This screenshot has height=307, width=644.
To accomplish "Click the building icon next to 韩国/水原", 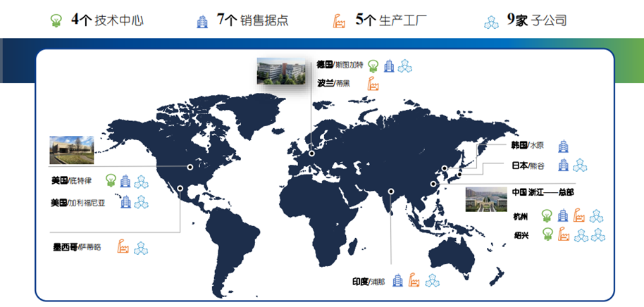I will [x=563, y=146].
